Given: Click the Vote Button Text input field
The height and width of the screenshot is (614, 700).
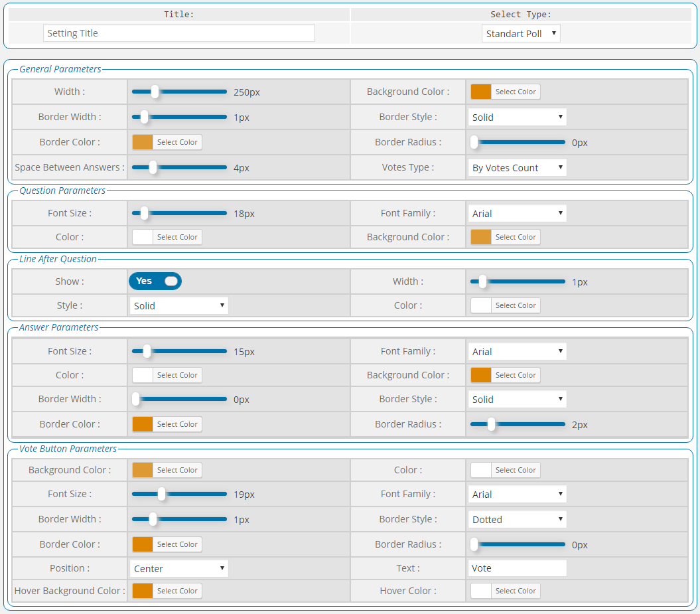Looking at the screenshot, I should point(518,568).
